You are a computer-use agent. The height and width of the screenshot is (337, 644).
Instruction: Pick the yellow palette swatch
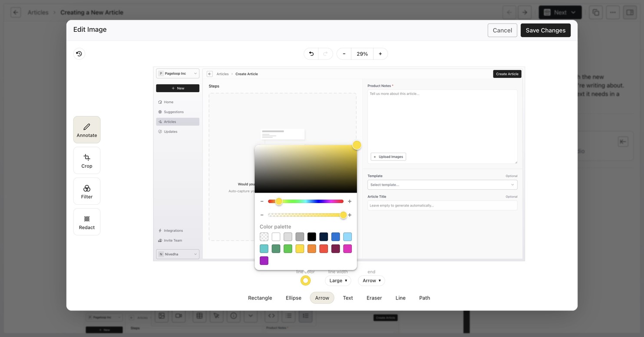(300, 249)
